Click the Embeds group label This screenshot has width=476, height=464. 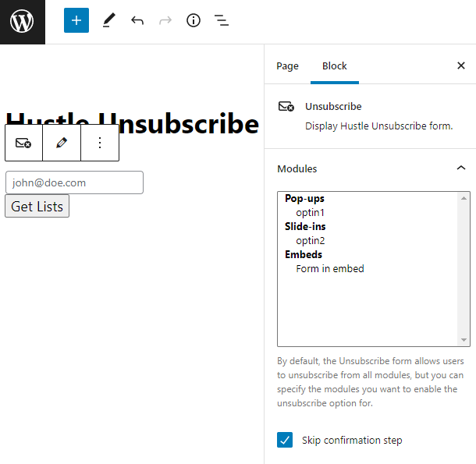[x=304, y=254]
